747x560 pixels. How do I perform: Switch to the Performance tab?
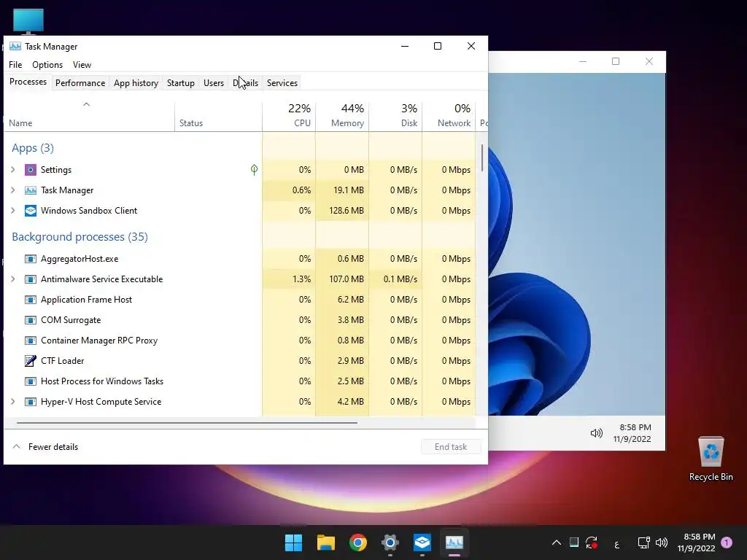click(x=80, y=83)
